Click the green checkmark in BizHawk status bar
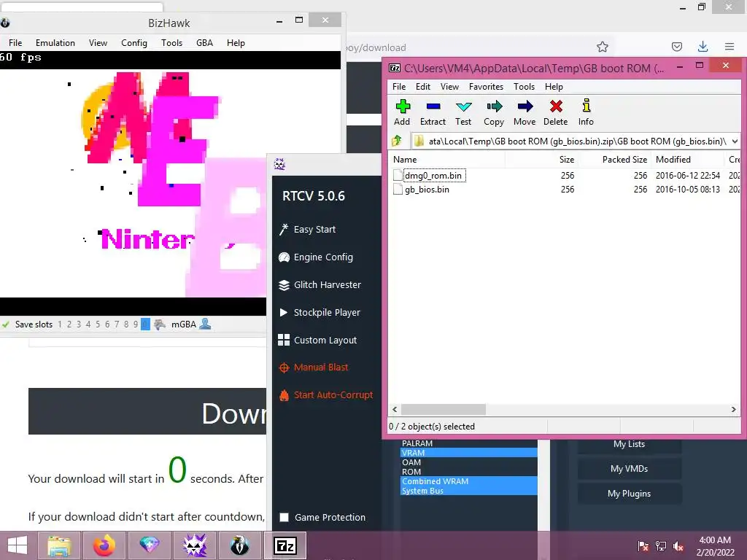Image resolution: width=747 pixels, height=560 pixels. (6, 324)
